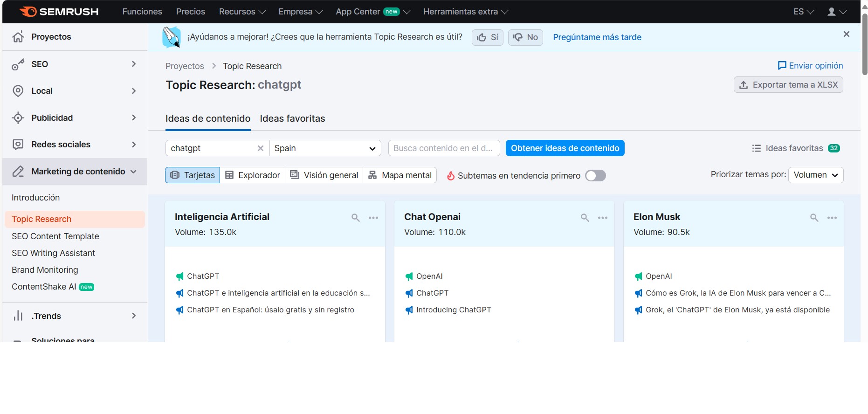Image resolution: width=868 pixels, height=414 pixels.
Task: Open more options for Inteligencia Artificial card
Action: point(373,218)
